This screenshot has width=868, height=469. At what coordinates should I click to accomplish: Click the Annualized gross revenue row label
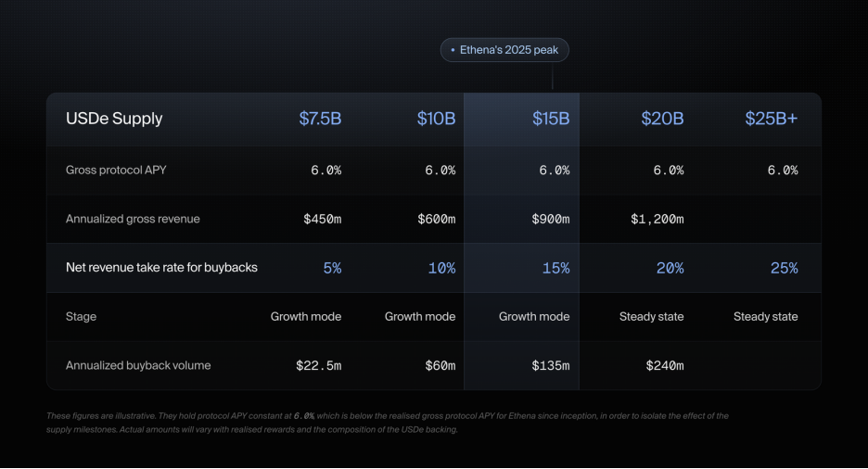[133, 219]
